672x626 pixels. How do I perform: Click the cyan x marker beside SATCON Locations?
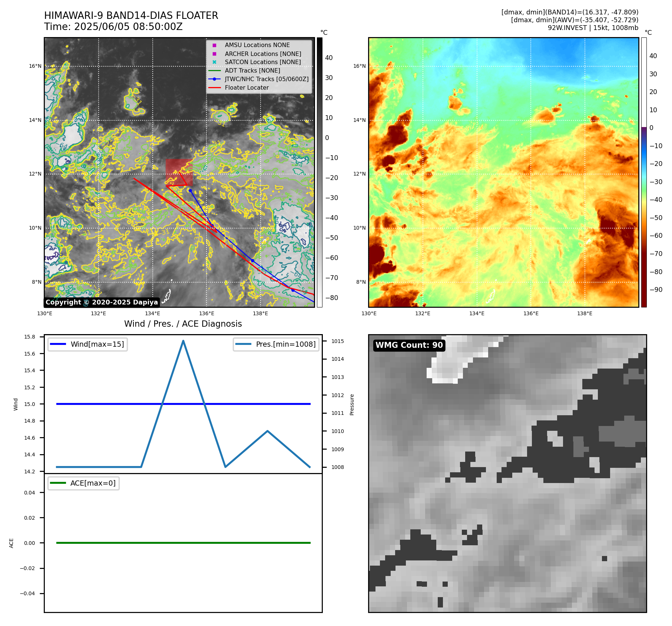214,62
